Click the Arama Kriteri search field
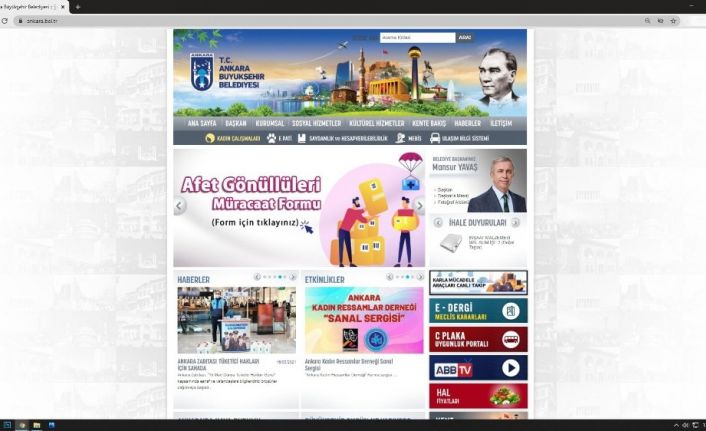Viewport: 706px width, 431px height. click(x=417, y=37)
